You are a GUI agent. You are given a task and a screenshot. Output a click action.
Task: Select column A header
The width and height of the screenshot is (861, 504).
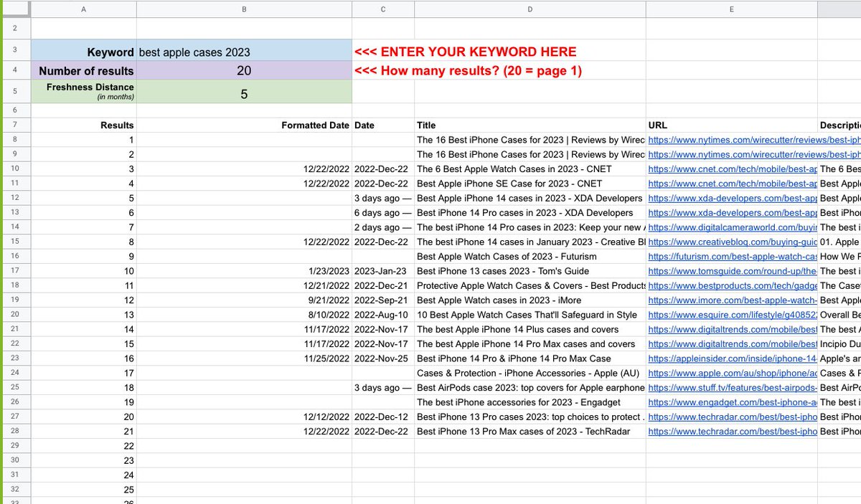pyautogui.click(x=84, y=9)
